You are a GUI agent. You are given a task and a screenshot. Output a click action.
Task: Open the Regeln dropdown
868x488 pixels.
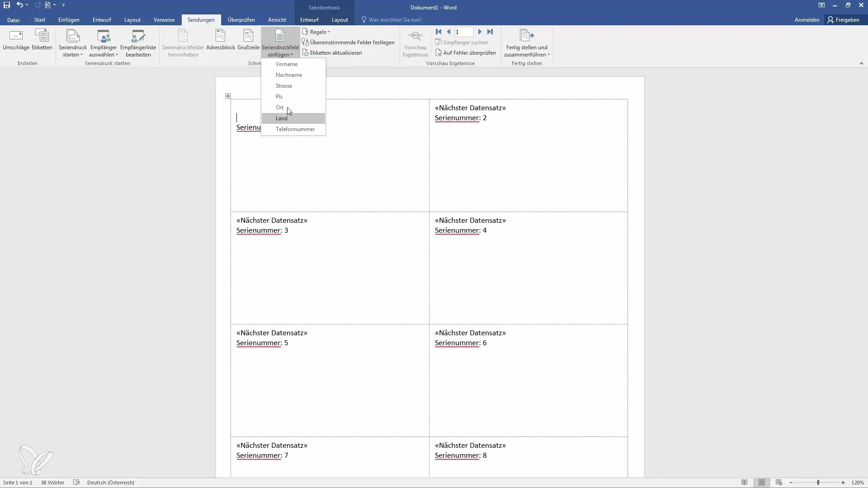(316, 32)
